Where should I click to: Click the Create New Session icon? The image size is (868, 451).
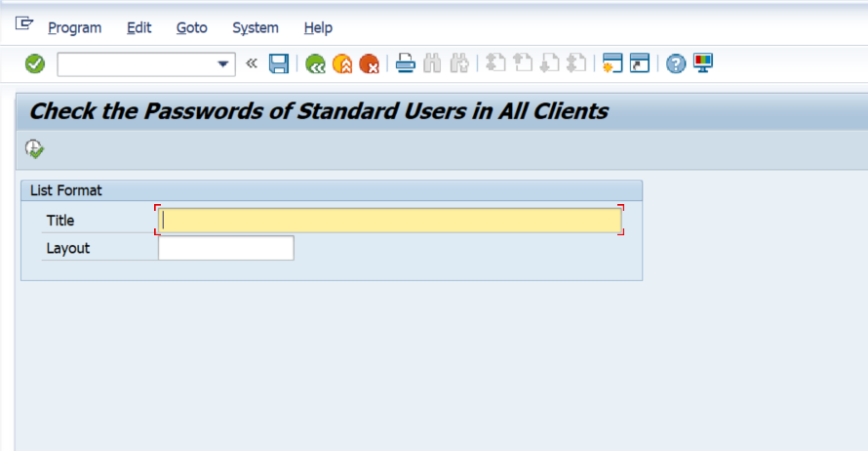[612, 64]
